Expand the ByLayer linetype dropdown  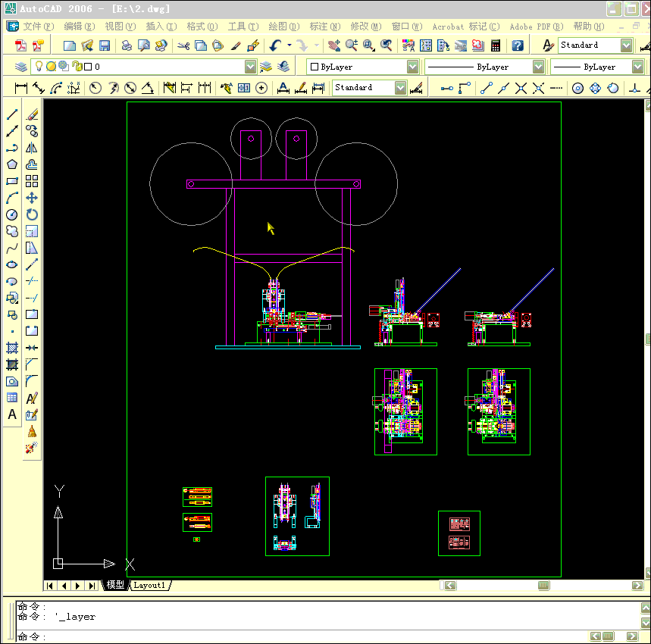click(x=539, y=67)
